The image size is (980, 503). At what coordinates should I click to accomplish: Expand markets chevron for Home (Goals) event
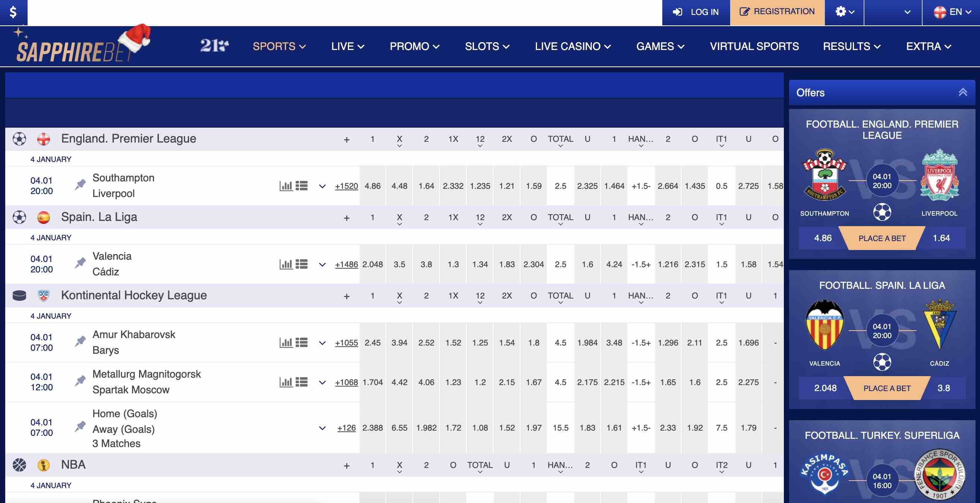tap(322, 428)
